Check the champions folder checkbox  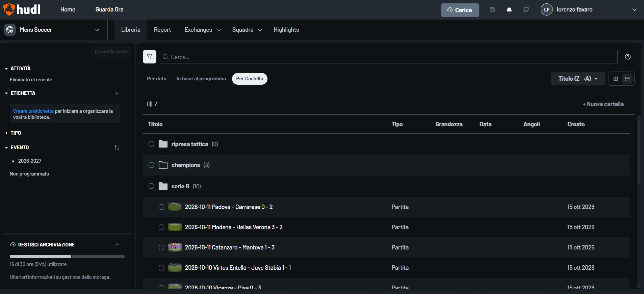tap(151, 165)
